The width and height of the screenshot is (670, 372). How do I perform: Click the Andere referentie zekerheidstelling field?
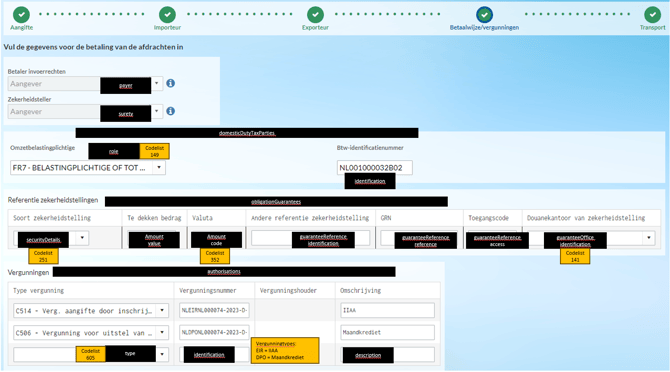tap(311, 237)
